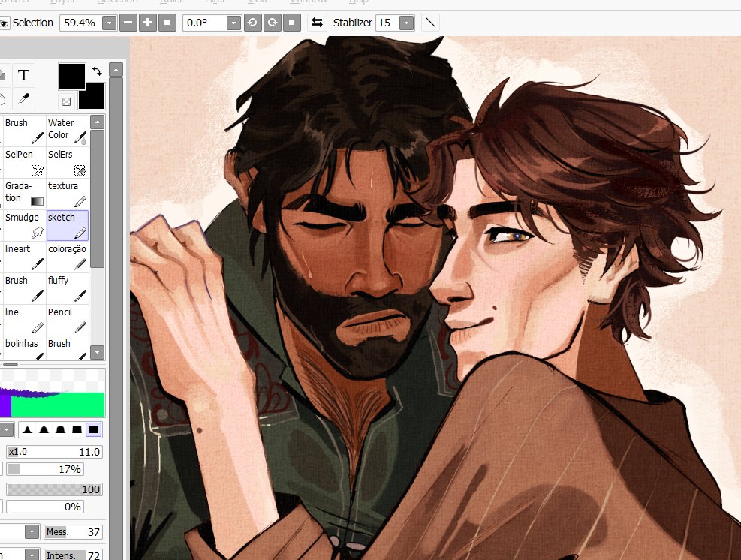Click the side panel's top scroll-up arrow
Image resolution: width=741 pixels, height=560 pixels.
[x=116, y=70]
